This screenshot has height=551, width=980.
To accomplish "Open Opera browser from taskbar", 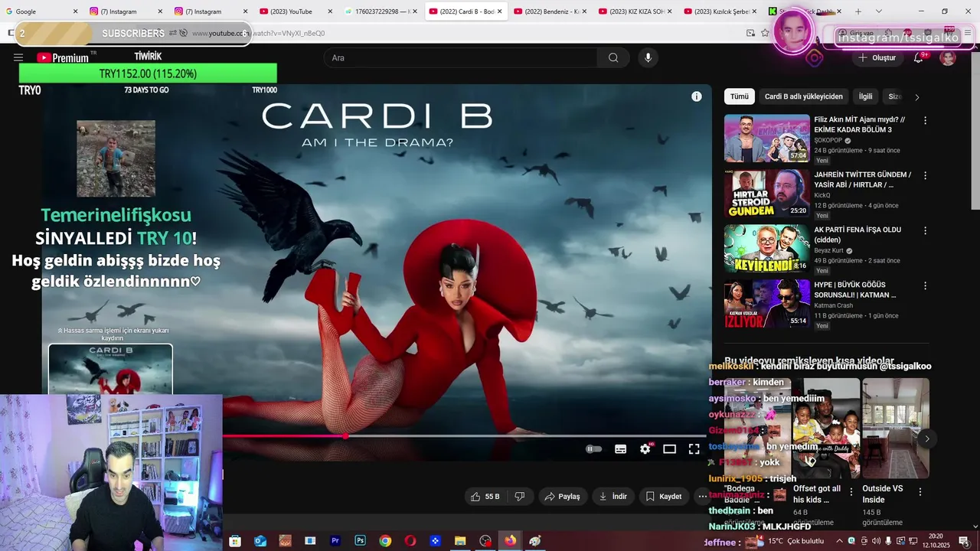I will (x=410, y=541).
